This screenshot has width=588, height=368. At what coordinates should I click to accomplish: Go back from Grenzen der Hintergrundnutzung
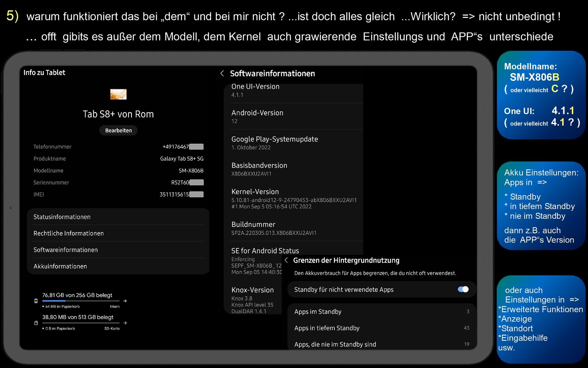point(286,260)
